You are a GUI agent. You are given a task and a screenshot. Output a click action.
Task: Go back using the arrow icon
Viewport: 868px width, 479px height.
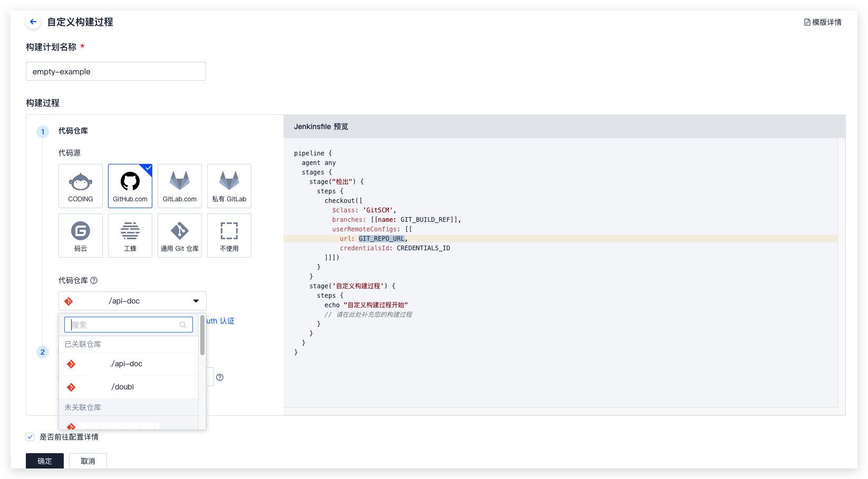pyautogui.click(x=33, y=22)
